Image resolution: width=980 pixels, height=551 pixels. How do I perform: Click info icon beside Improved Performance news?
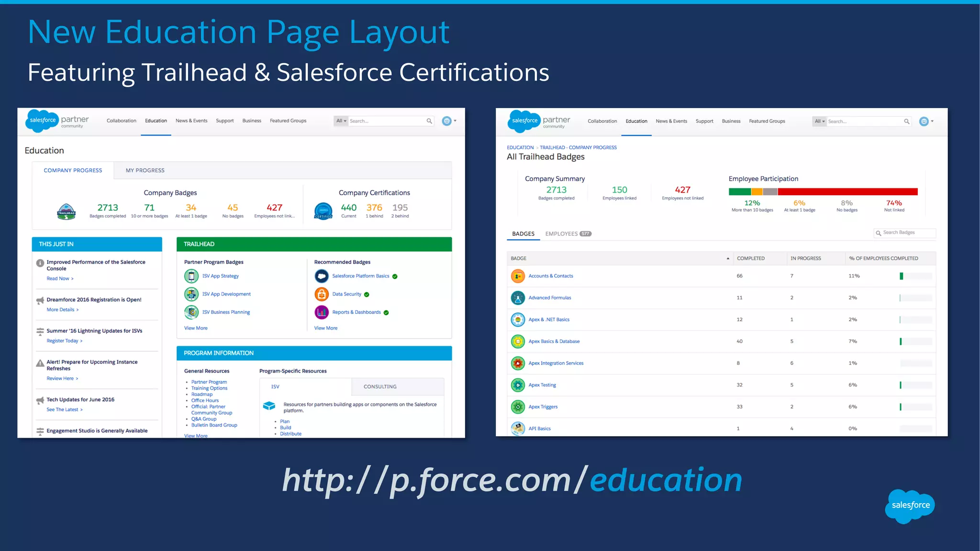40,263
